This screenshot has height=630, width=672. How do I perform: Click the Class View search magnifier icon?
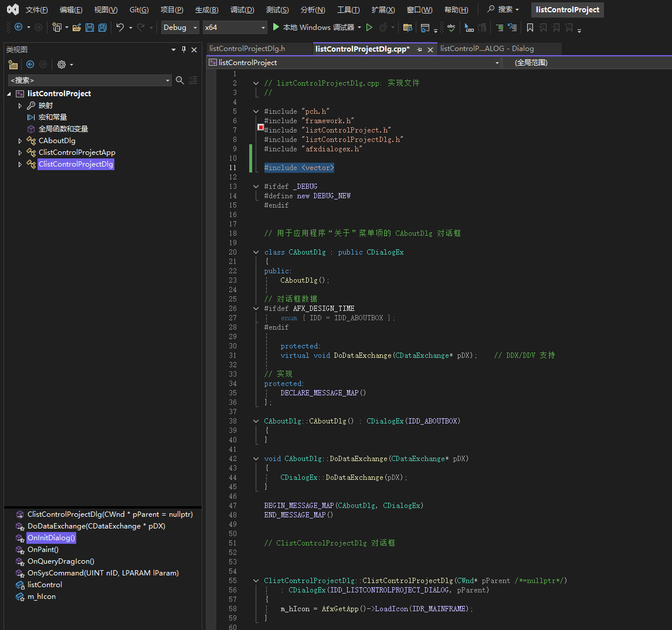click(x=180, y=80)
